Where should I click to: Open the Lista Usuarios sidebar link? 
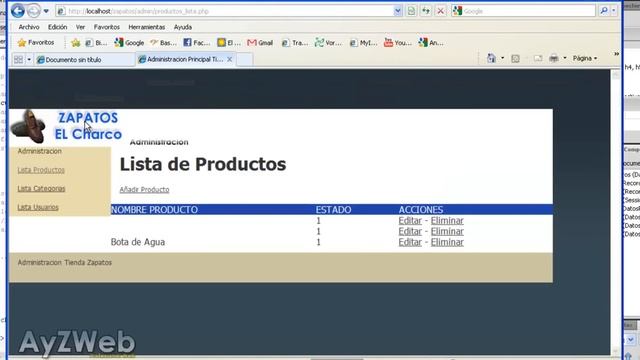point(38,207)
